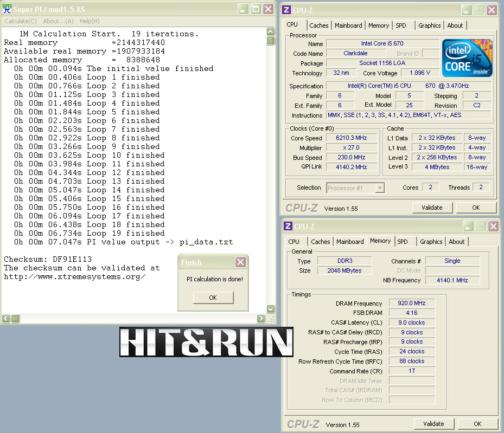Viewport: 504px width, 433px height.
Task: Switch to Mainboard tab in top CPU-Z
Action: [348, 25]
